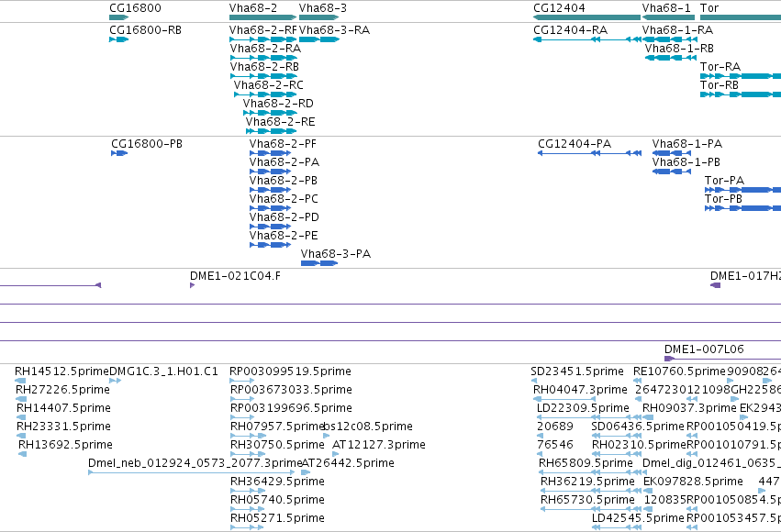Click protein Vha68-2-PD

(x=285, y=217)
